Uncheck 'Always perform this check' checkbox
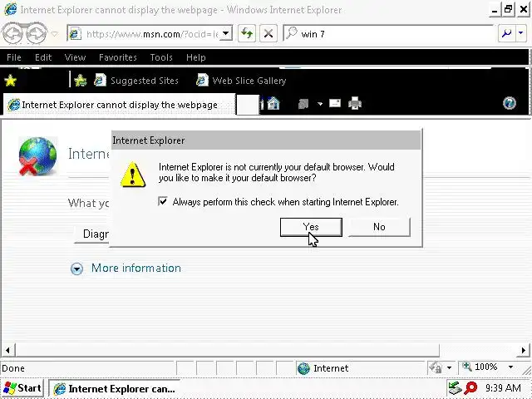 point(163,201)
